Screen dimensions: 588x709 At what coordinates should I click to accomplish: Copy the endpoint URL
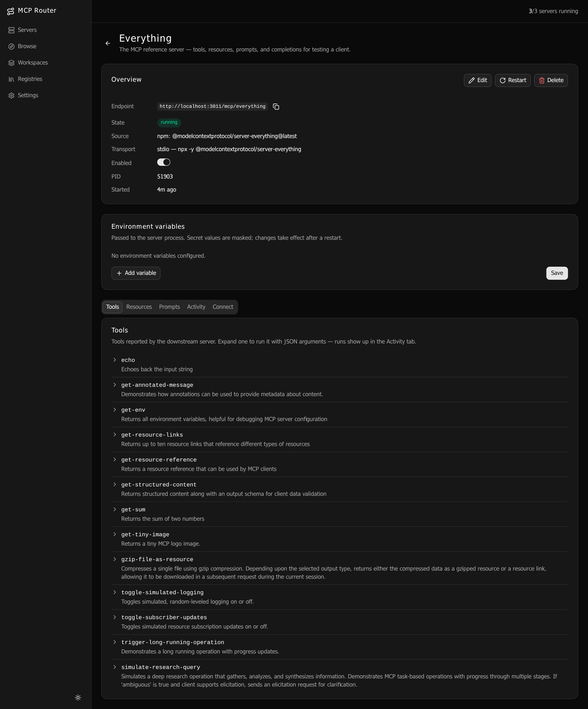[276, 107]
